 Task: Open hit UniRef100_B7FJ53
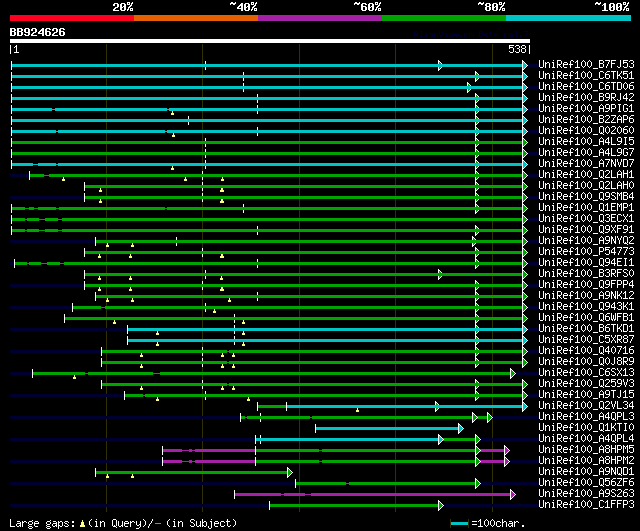pos(586,64)
